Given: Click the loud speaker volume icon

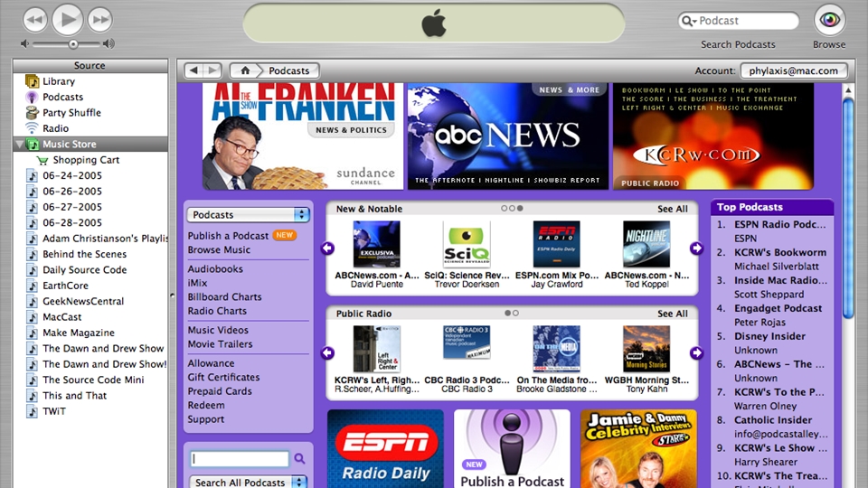Looking at the screenshot, I should (x=109, y=43).
